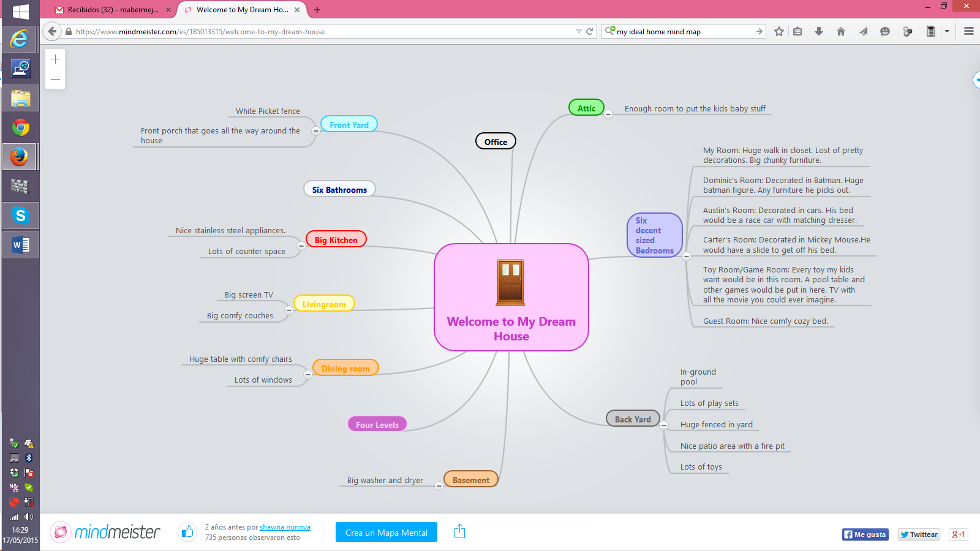Click the zoom in plus button on the map

coord(55,59)
